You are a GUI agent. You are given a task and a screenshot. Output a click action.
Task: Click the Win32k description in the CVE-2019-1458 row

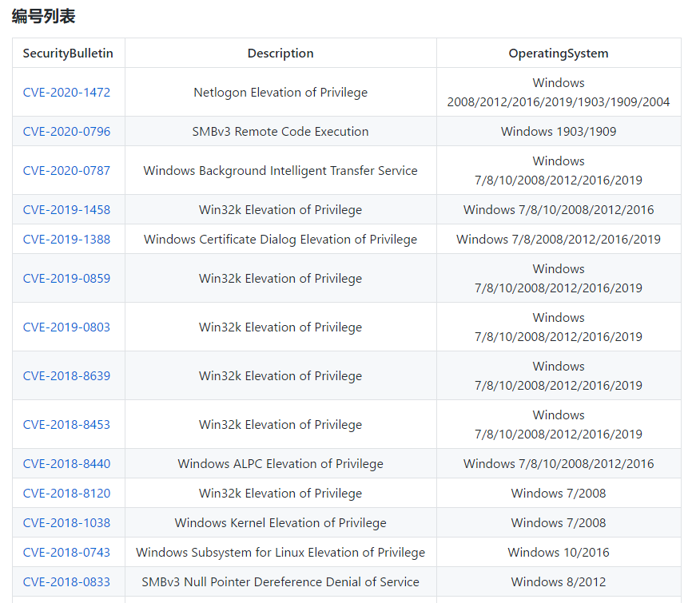[280, 210]
